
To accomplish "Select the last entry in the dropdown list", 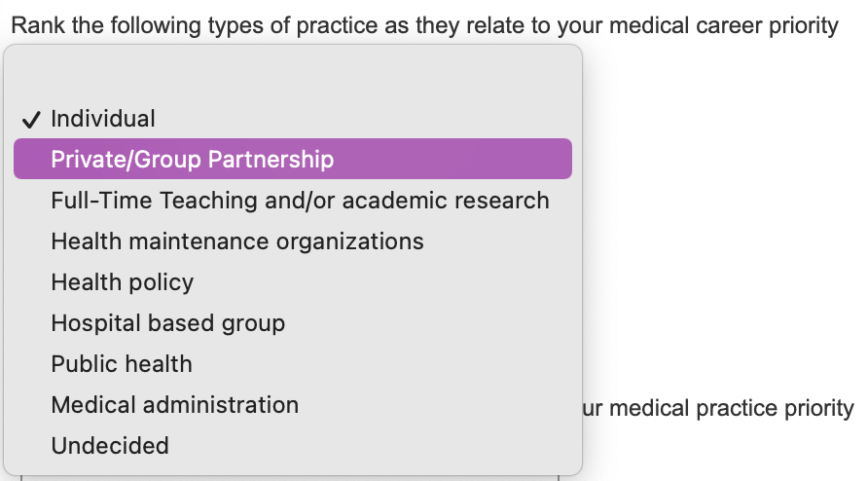I will (110, 446).
